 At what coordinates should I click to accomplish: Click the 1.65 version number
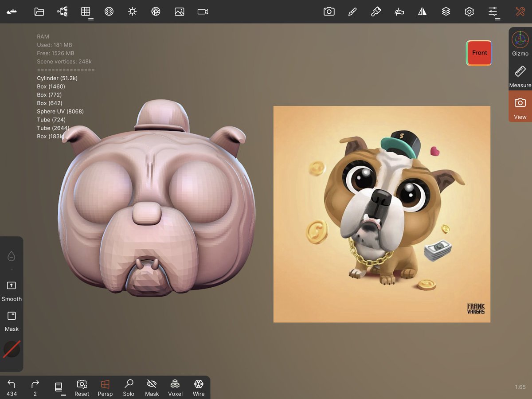coord(520,387)
